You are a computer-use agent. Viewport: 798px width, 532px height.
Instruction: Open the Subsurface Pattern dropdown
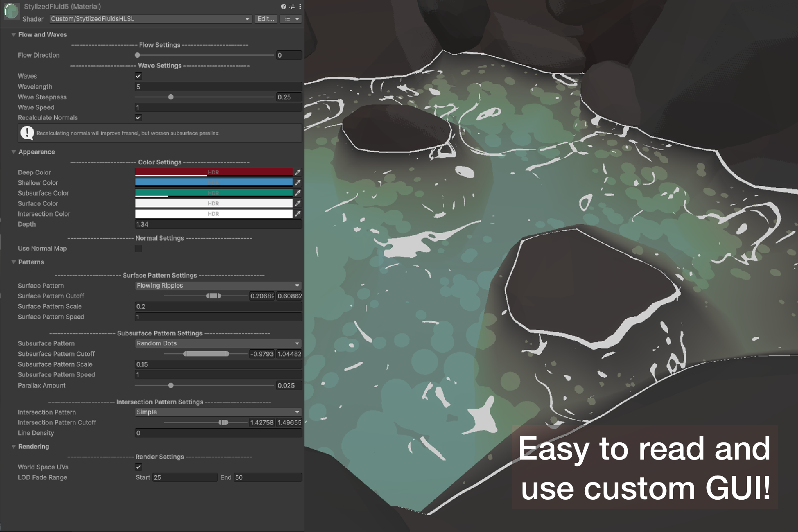click(218, 343)
